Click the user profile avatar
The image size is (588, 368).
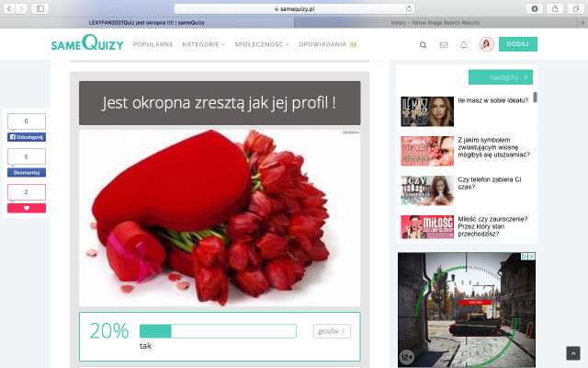point(486,44)
